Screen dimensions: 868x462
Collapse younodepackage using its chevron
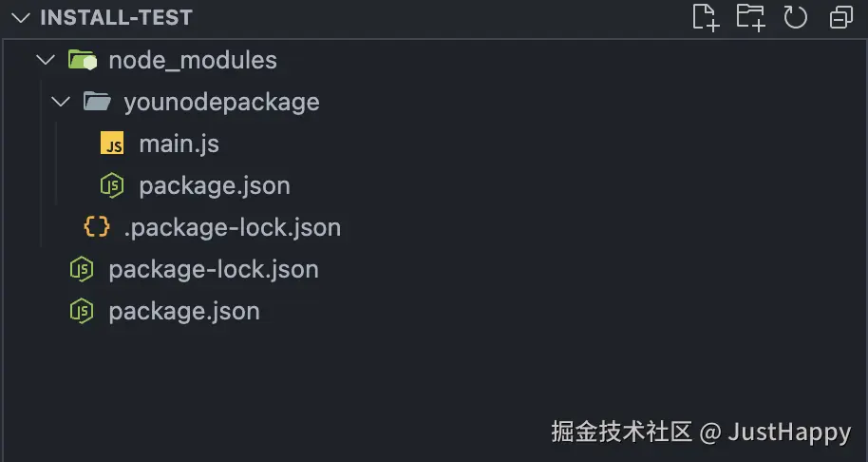[60, 102]
